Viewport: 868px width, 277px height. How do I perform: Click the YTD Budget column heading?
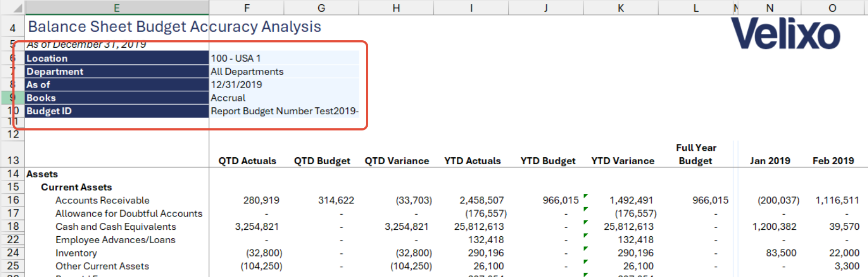click(548, 161)
